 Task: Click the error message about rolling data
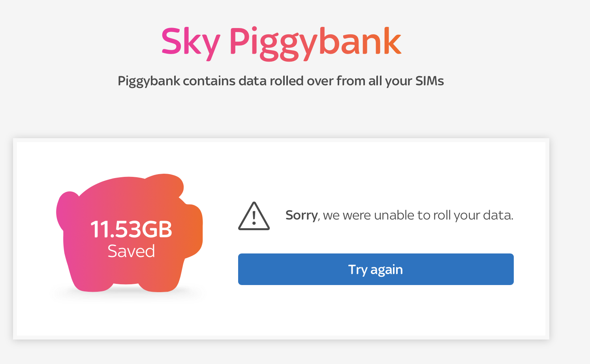click(x=399, y=215)
